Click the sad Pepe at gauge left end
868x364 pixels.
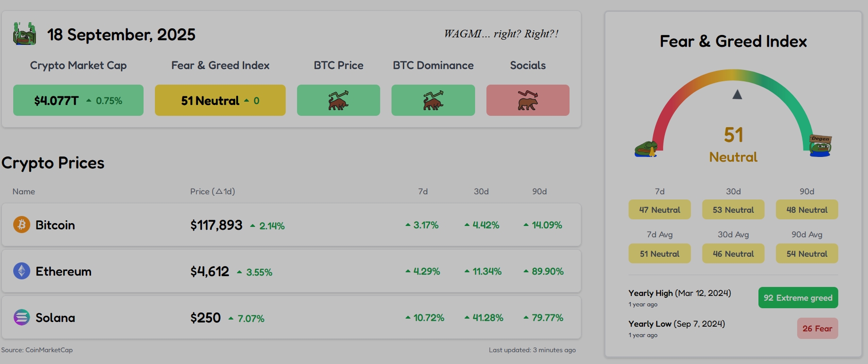coord(646,148)
